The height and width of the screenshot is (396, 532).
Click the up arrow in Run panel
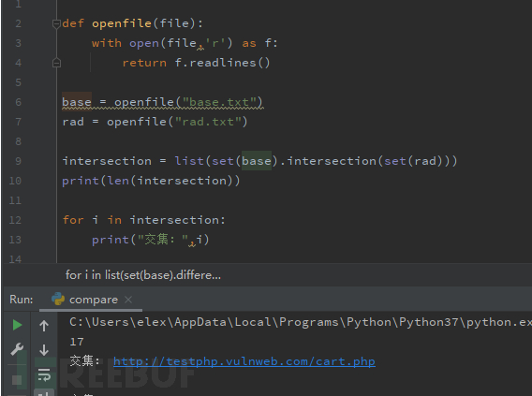(x=44, y=326)
